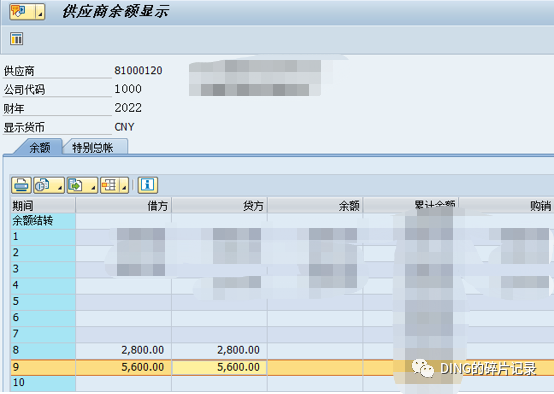Select the period 1 row header

coord(43,237)
